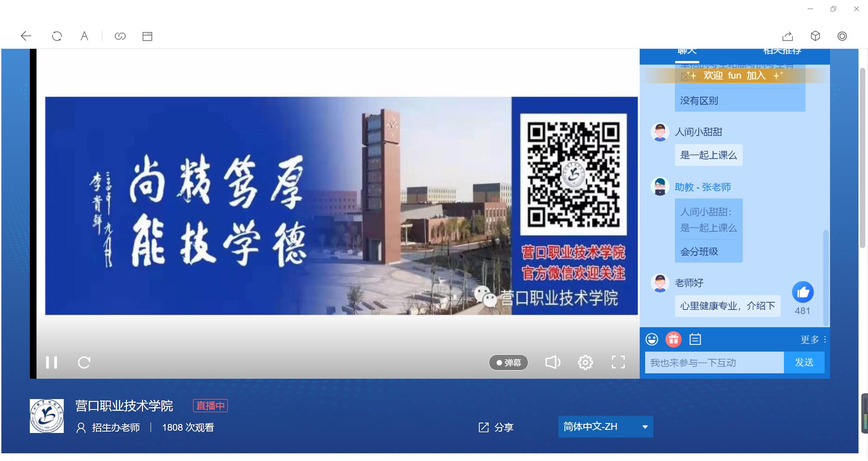This screenshot has height=461, width=868.
Task: Click the 助教 - 张老师 username
Action: tap(703, 187)
